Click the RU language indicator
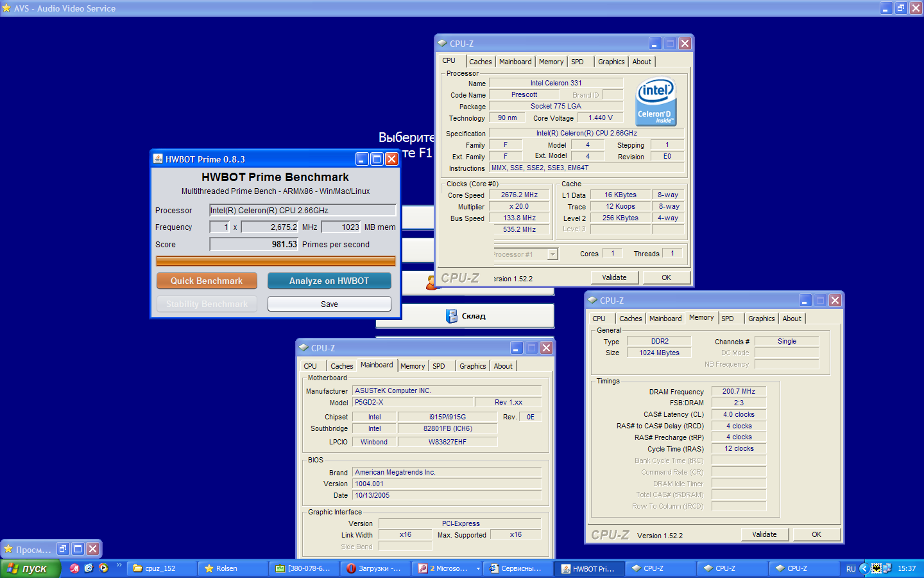The width and height of the screenshot is (924, 578). click(x=851, y=569)
